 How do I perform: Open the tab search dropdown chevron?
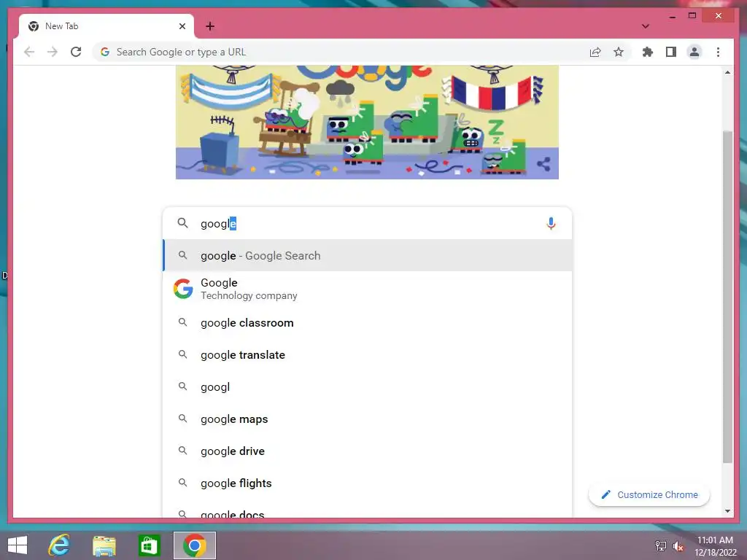(645, 26)
